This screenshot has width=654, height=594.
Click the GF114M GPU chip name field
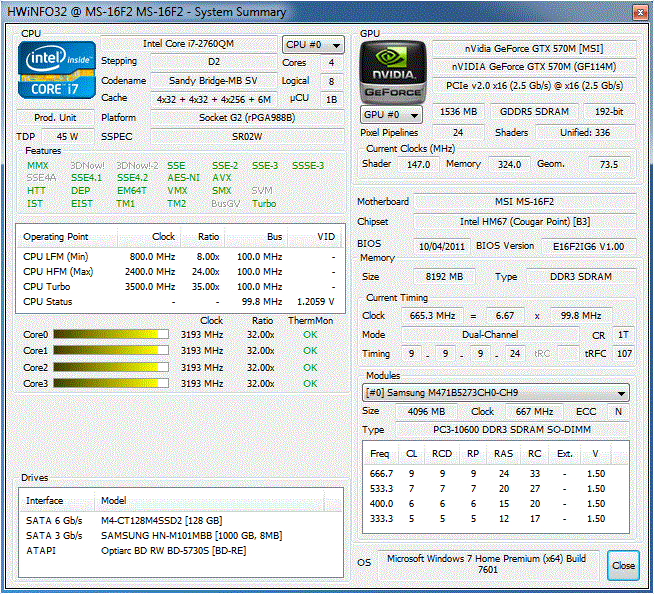click(x=534, y=67)
